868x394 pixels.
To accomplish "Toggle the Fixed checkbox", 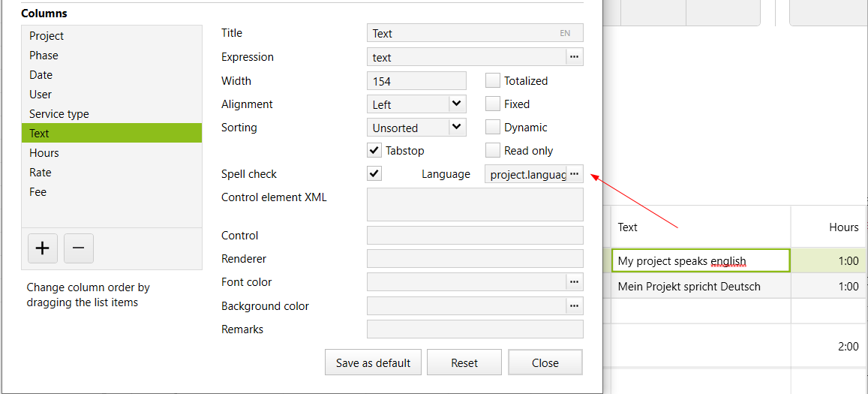I will click(493, 104).
